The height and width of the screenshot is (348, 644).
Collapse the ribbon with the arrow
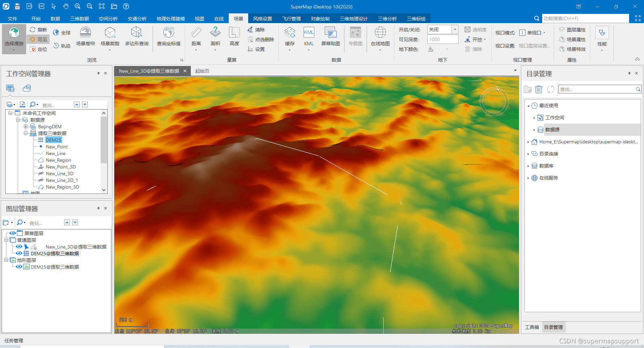(637, 59)
